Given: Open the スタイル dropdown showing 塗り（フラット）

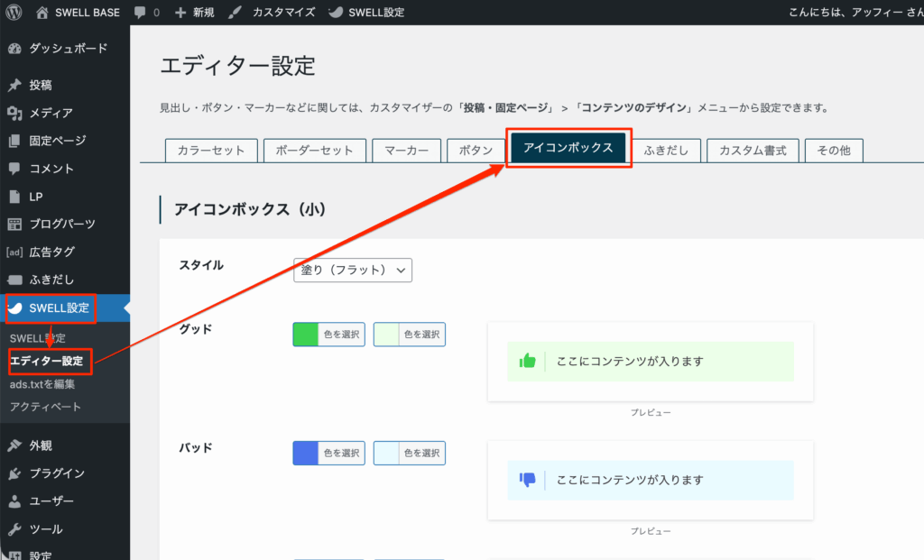Looking at the screenshot, I should coord(352,270).
